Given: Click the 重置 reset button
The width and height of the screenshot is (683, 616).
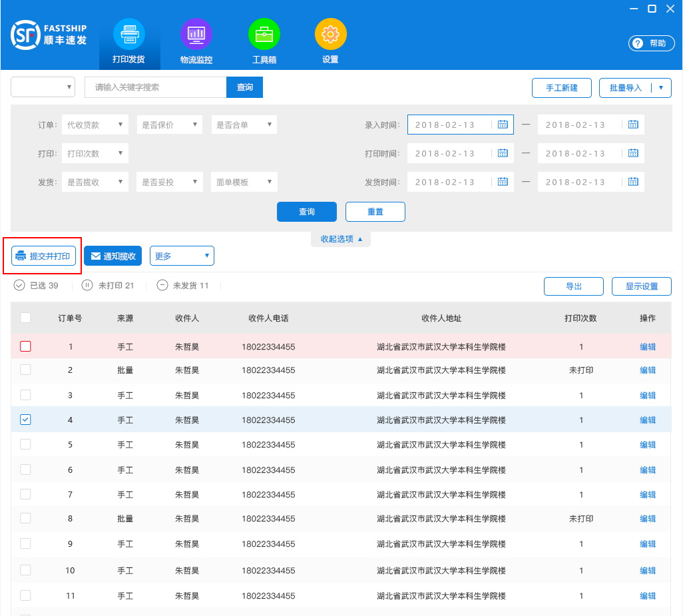Looking at the screenshot, I should pyautogui.click(x=375, y=212).
